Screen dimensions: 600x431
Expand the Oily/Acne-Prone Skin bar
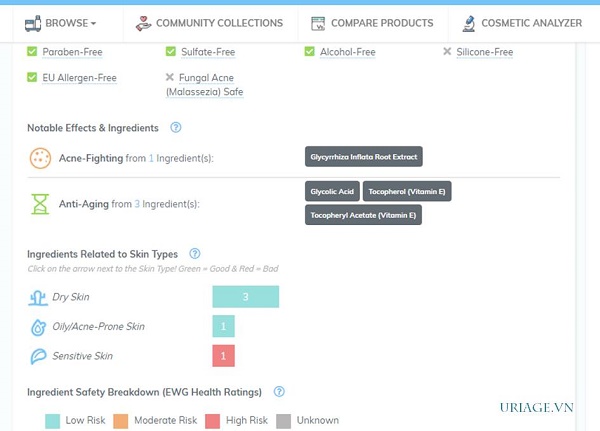pos(223,326)
